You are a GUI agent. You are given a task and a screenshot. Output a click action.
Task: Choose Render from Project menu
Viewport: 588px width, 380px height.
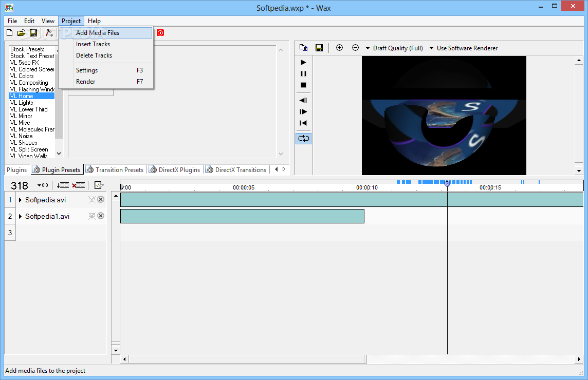pos(106,82)
